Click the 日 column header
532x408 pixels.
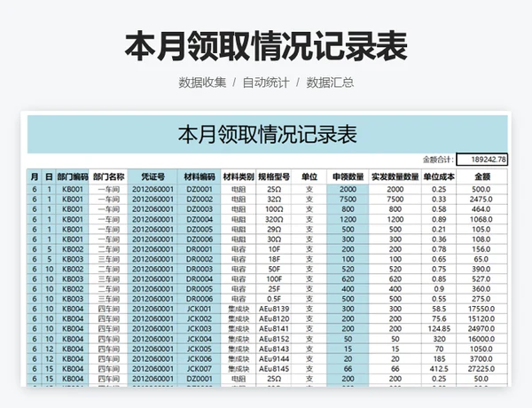(x=49, y=177)
